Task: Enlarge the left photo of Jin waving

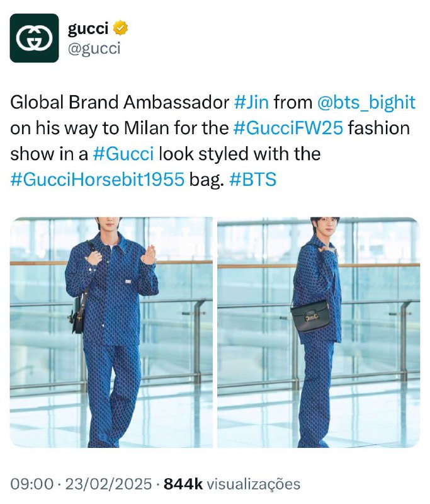Action: coord(111,333)
